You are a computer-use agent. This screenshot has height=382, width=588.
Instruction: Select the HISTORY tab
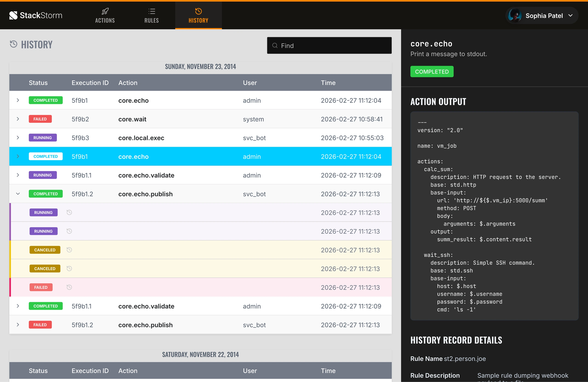[x=198, y=16]
